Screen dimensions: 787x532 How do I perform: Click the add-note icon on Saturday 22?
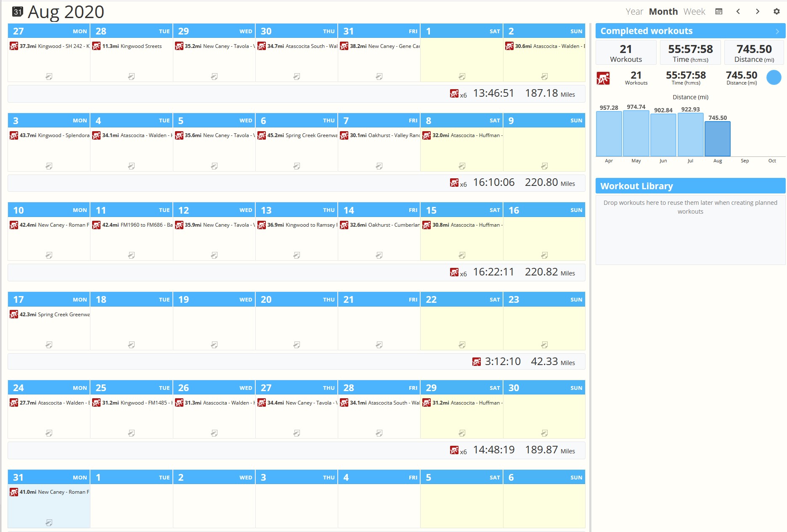pyautogui.click(x=462, y=345)
